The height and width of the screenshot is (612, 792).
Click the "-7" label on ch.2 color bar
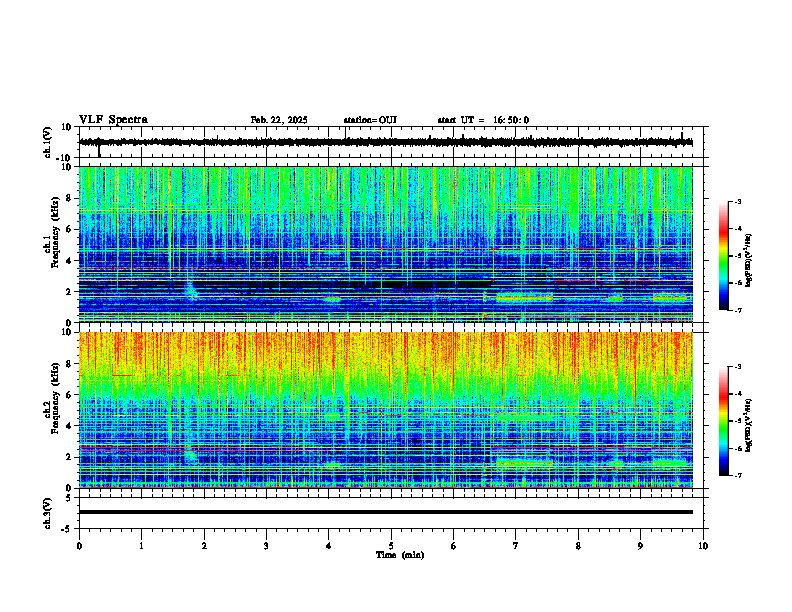tap(738, 475)
